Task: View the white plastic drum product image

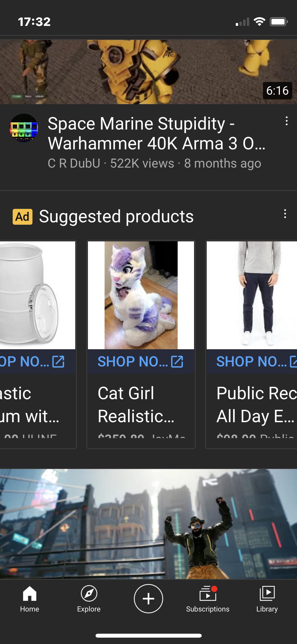Action: 37,295
